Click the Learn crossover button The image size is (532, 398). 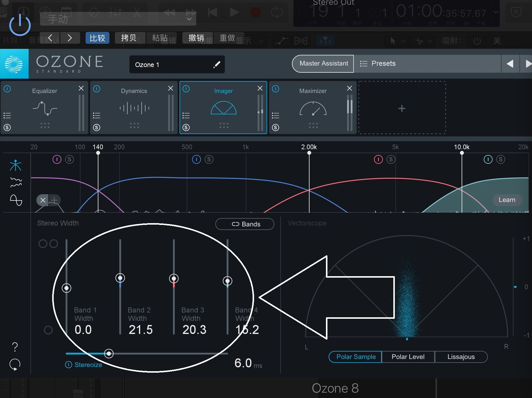[x=507, y=200]
